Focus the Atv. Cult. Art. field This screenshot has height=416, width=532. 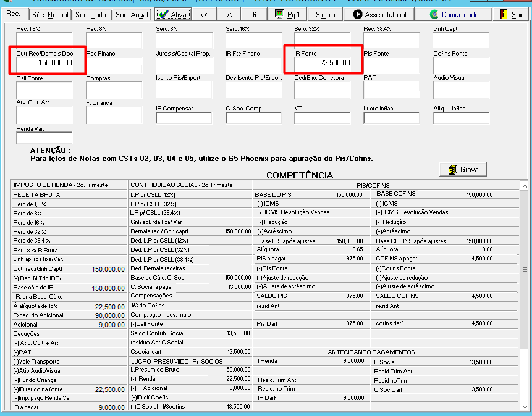point(44,114)
